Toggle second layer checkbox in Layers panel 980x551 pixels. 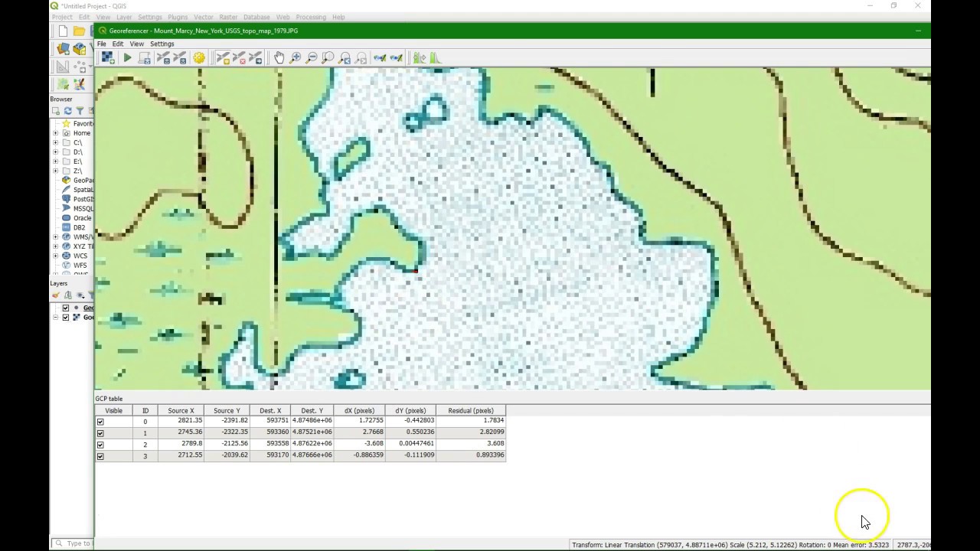click(65, 317)
